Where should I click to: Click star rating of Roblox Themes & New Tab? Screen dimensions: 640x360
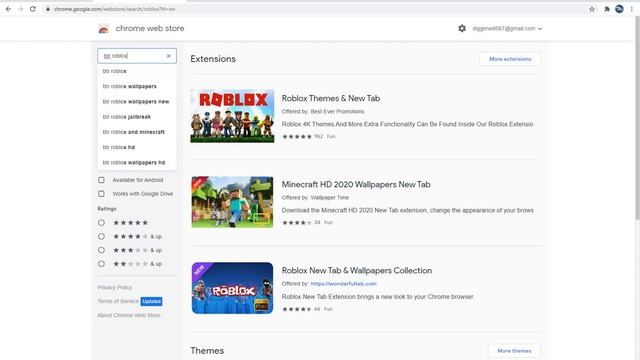click(x=297, y=136)
